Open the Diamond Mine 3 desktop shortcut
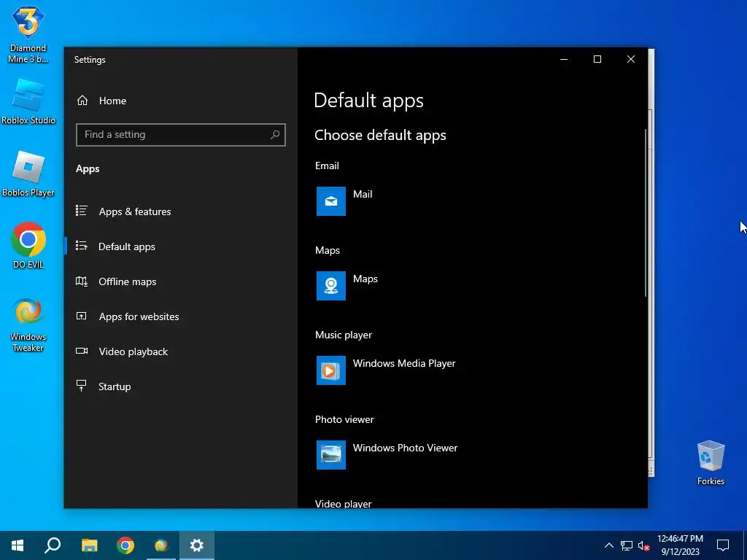 (28, 34)
